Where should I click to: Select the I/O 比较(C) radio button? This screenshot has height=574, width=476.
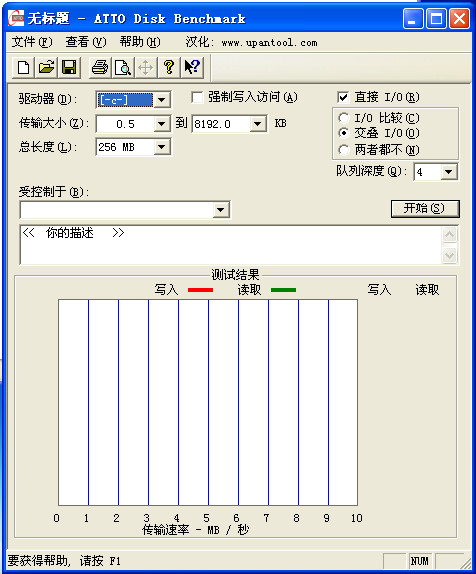(343, 118)
